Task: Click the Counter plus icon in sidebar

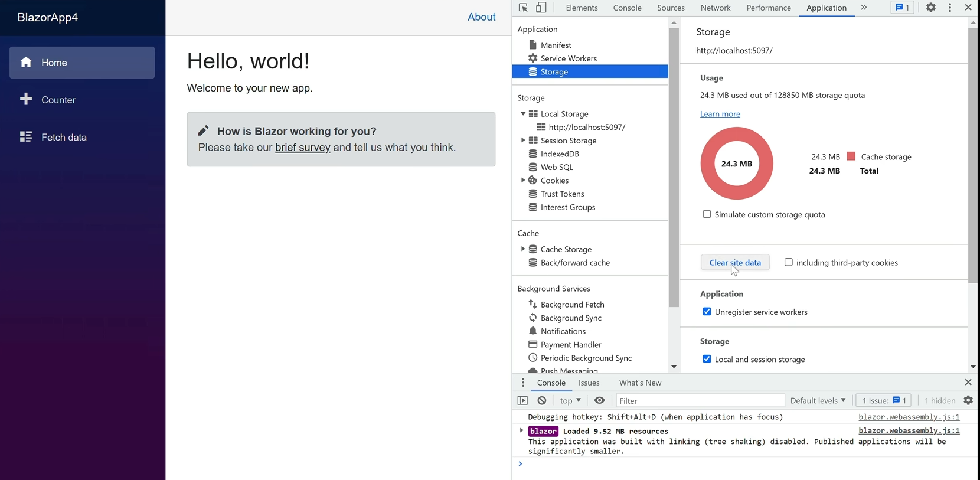Action: pos(26,99)
